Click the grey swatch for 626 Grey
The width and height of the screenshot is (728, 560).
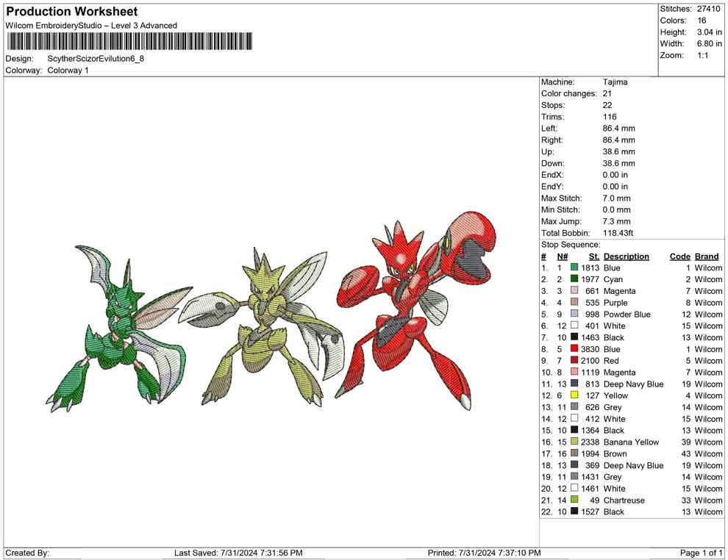click(574, 407)
